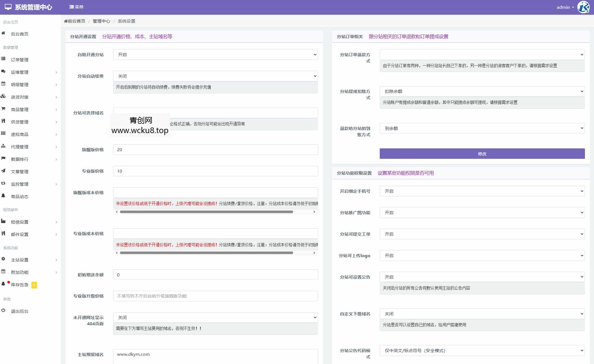Click the 菜单 item in the top bar
This screenshot has width=594, height=364.
click(x=77, y=7)
